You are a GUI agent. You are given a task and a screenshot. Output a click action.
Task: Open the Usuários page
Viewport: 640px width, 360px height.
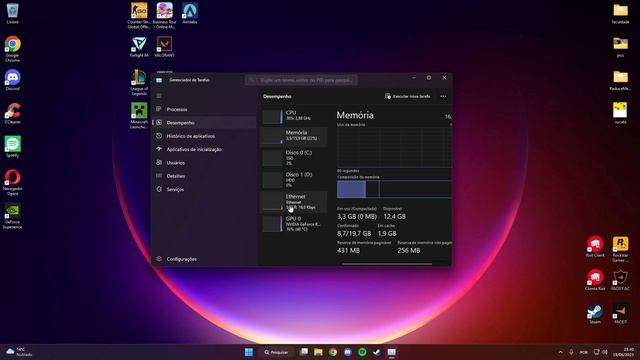click(x=204, y=162)
